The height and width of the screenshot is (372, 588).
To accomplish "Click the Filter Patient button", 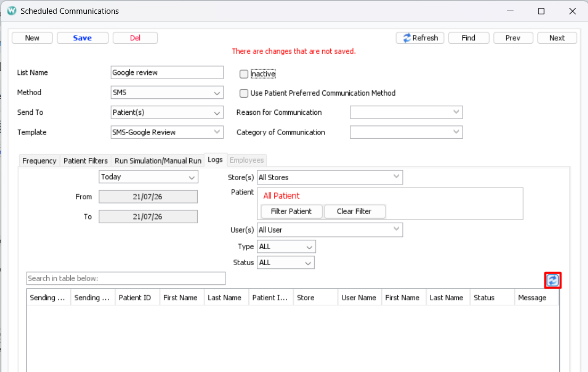I will [291, 211].
